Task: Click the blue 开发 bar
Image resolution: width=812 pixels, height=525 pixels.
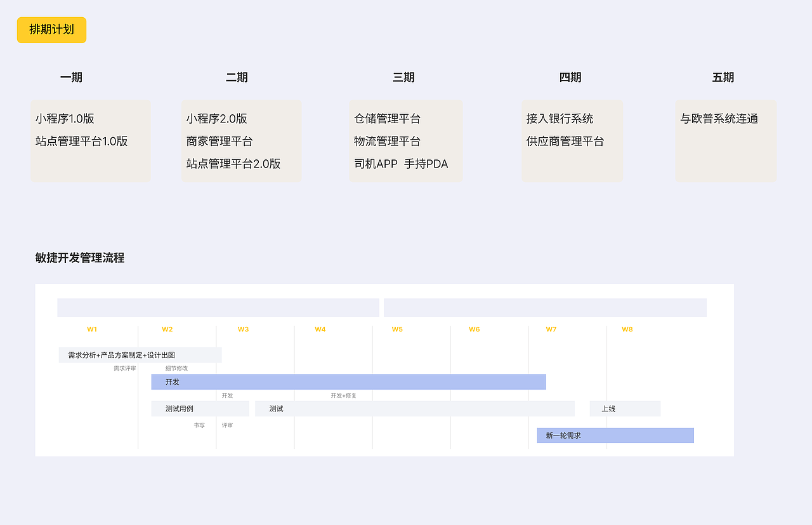Action: point(349,382)
